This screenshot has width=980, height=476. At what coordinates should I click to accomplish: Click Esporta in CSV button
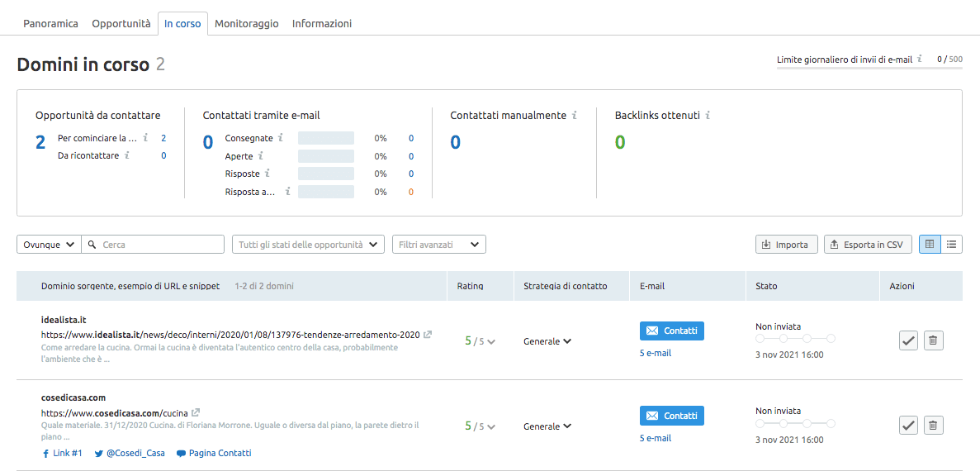pos(868,245)
